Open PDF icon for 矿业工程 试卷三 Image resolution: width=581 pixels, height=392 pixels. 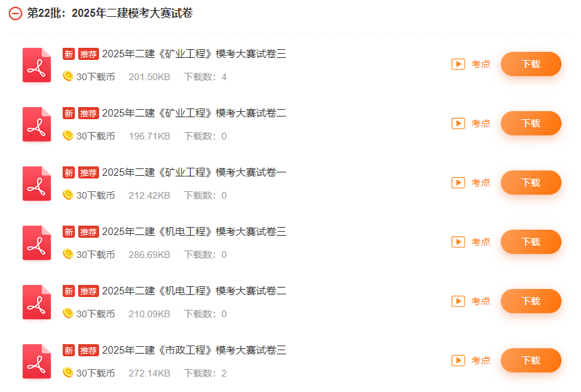(x=36, y=65)
